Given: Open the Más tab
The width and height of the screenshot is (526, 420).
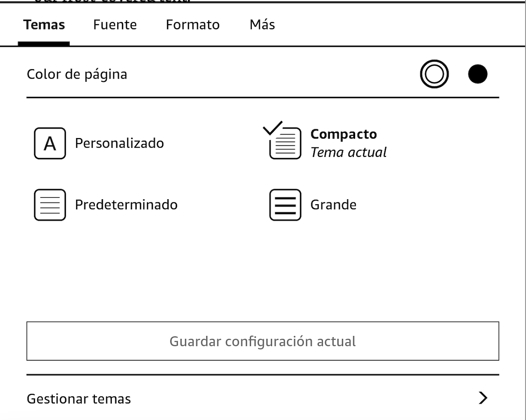Looking at the screenshot, I should click(263, 25).
